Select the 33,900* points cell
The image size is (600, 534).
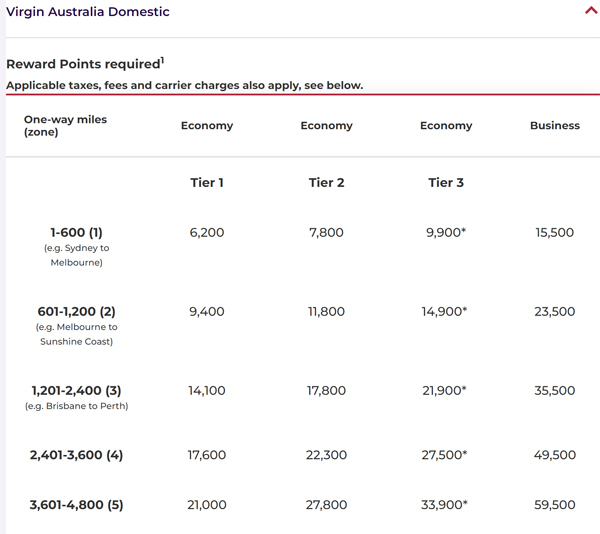click(x=444, y=505)
